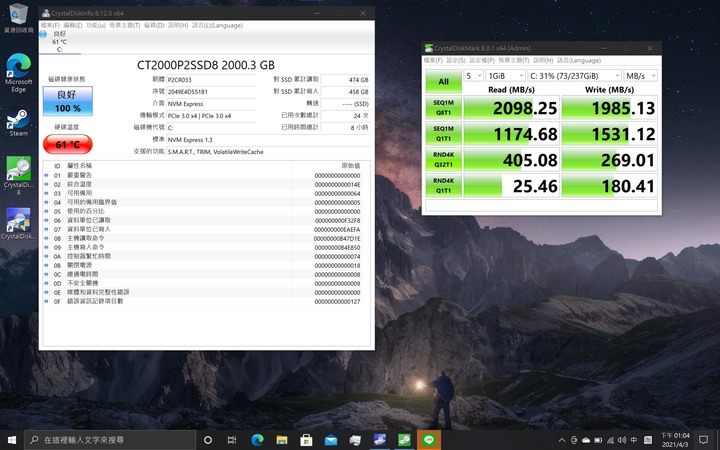Open the Windows Start menu
The height and width of the screenshot is (450, 720).
pyautogui.click(x=12, y=440)
